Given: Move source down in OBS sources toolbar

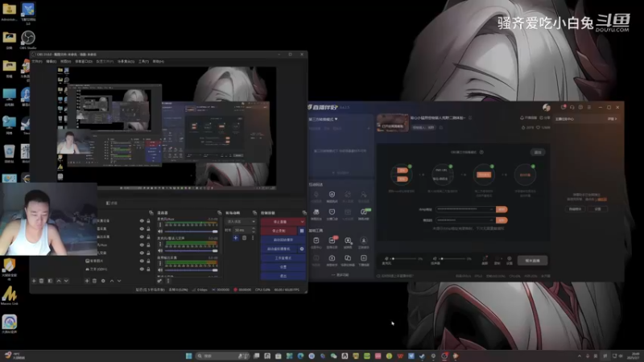Looking at the screenshot, I should (119, 281).
